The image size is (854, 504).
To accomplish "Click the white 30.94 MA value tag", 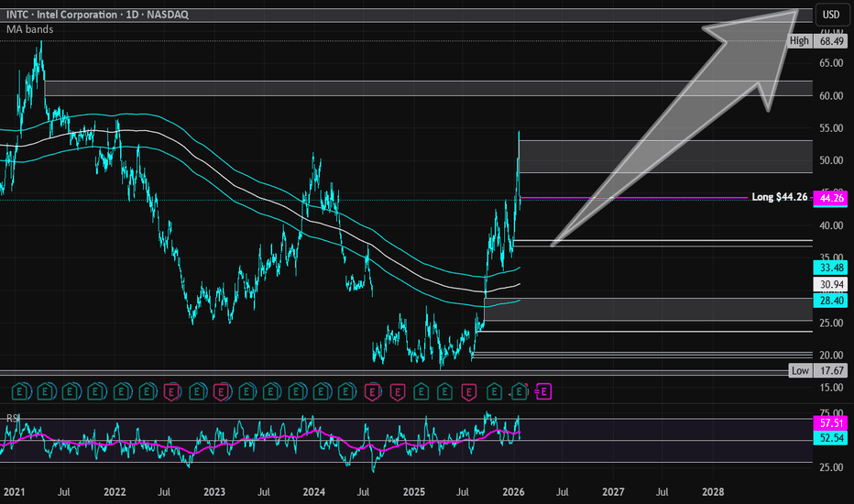I will coord(831,286).
